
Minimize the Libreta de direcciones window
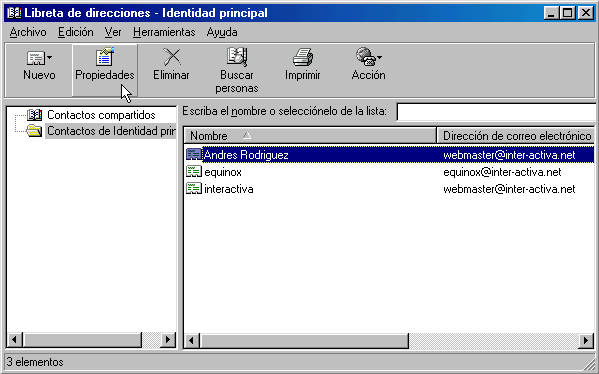[x=551, y=13]
